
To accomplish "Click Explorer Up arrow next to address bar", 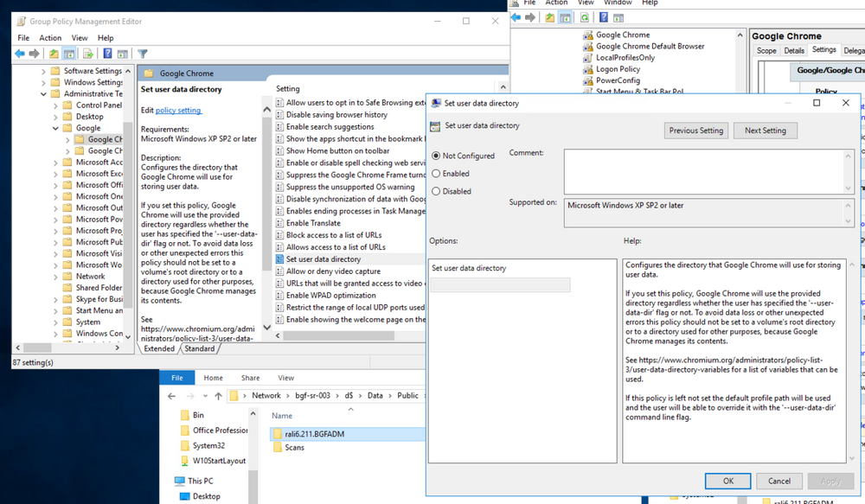I will point(219,396).
